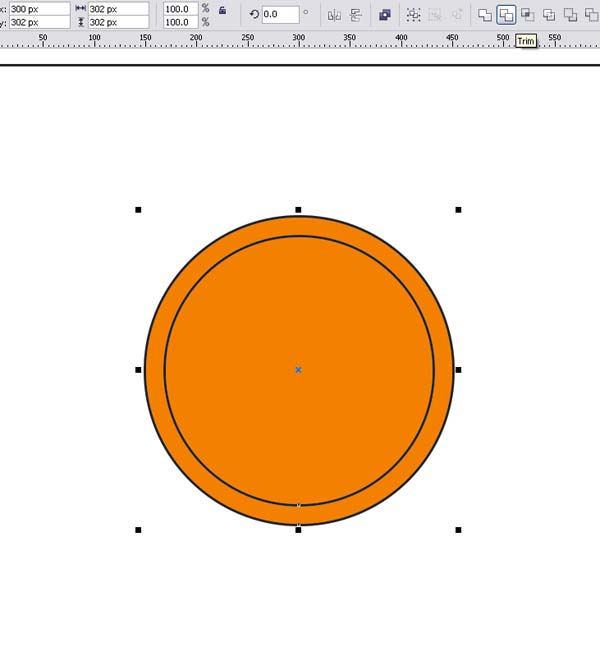Click the vertical scale factor field
This screenshot has height=670, width=600.
[x=181, y=22]
